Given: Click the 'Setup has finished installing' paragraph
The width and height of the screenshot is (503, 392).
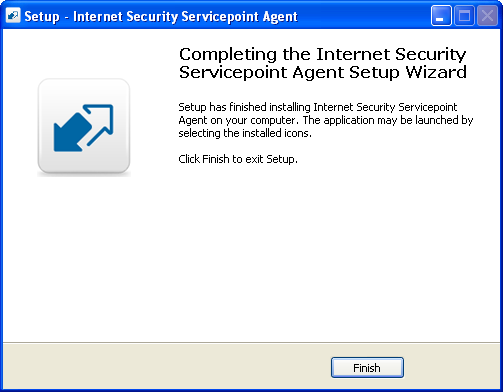Looking at the screenshot, I should click(326, 120).
